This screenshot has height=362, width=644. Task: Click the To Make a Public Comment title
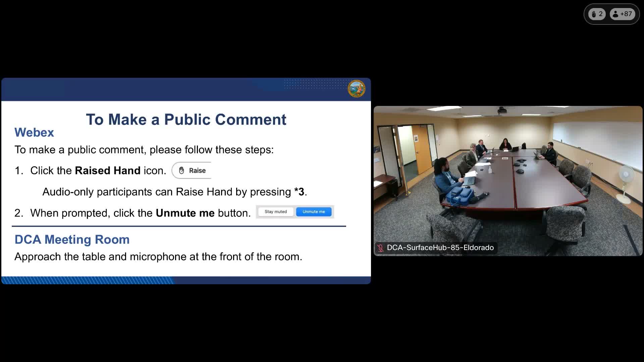(186, 120)
